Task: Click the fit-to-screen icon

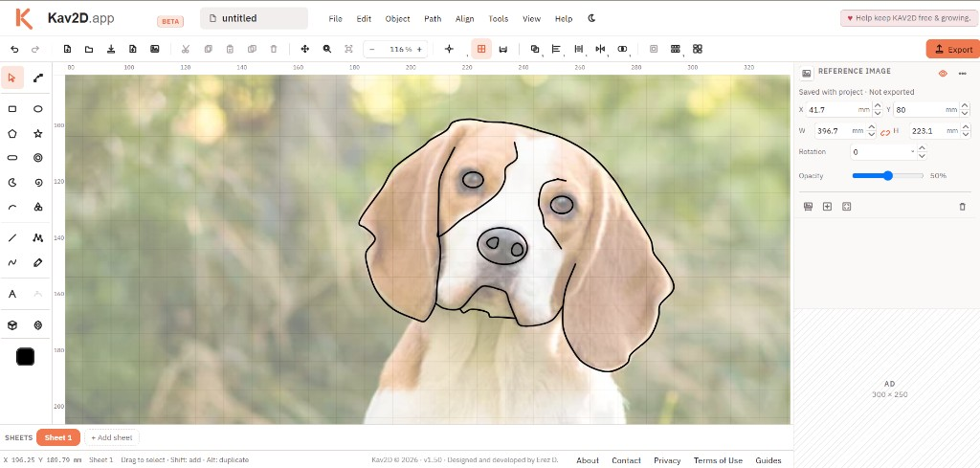Action: point(348,49)
